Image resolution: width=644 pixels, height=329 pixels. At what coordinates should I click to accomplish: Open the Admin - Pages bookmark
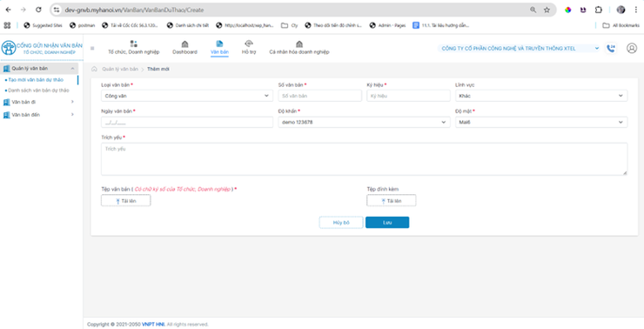click(388, 25)
